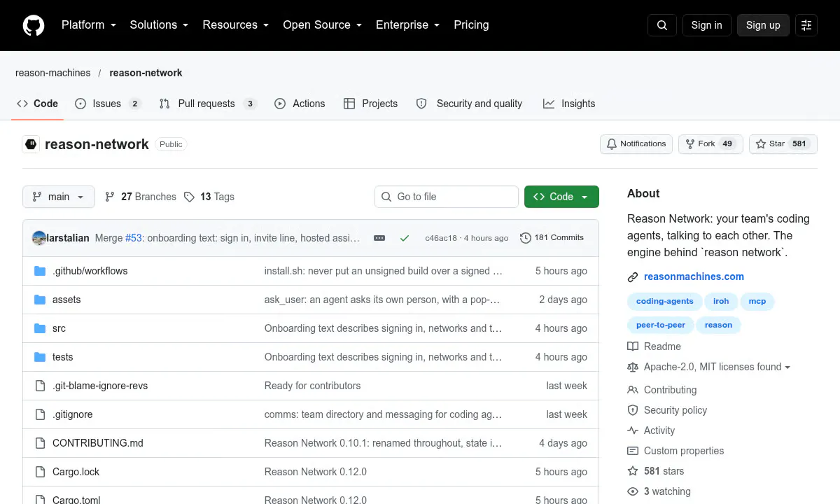The width and height of the screenshot is (840, 504).
Task: Open the Platform dropdown menu
Action: [89, 25]
